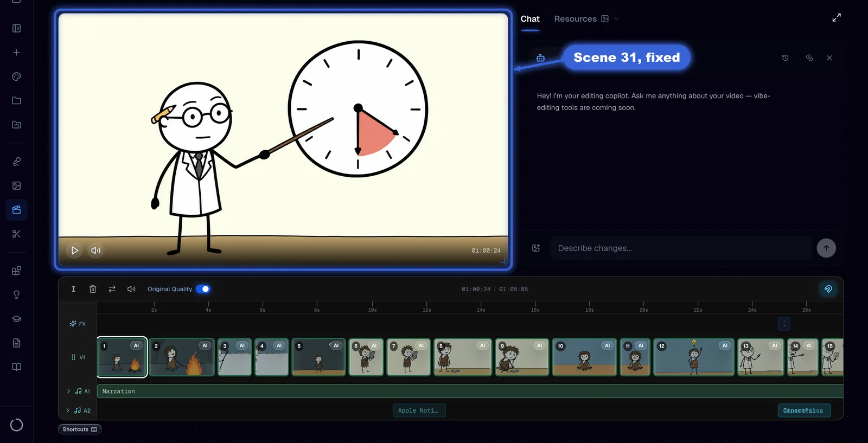The height and width of the screenshot is (443, 868).
Task: Select clip 12 thumbnail with lightbulb
Action: tap(694, 357)
